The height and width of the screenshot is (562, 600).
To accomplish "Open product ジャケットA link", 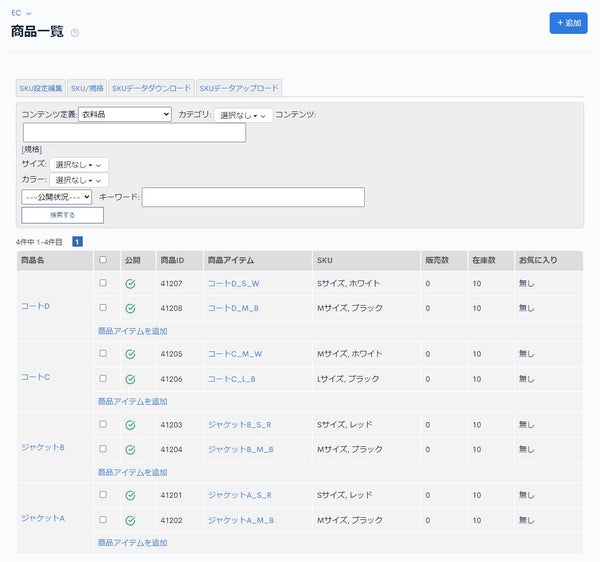I will (x=43, y=518).
